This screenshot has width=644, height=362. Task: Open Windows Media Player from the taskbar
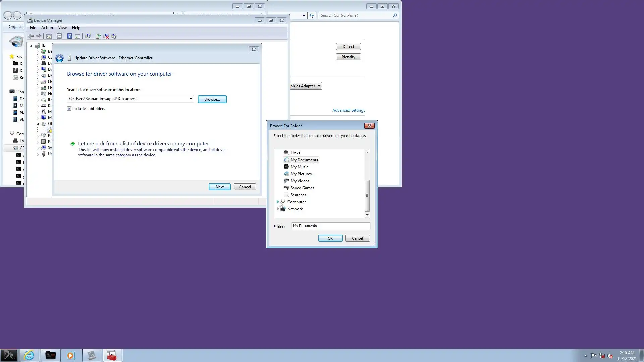point(70,355)
